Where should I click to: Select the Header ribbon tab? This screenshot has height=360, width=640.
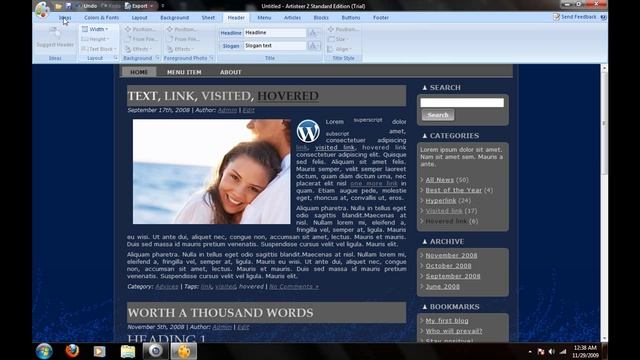point(236,18)
